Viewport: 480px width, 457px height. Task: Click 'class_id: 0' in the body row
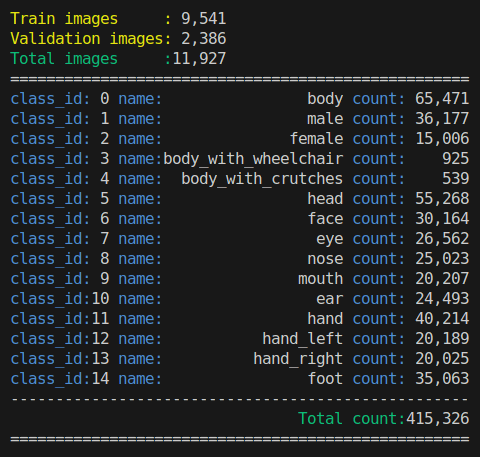(x=60, y=99)
